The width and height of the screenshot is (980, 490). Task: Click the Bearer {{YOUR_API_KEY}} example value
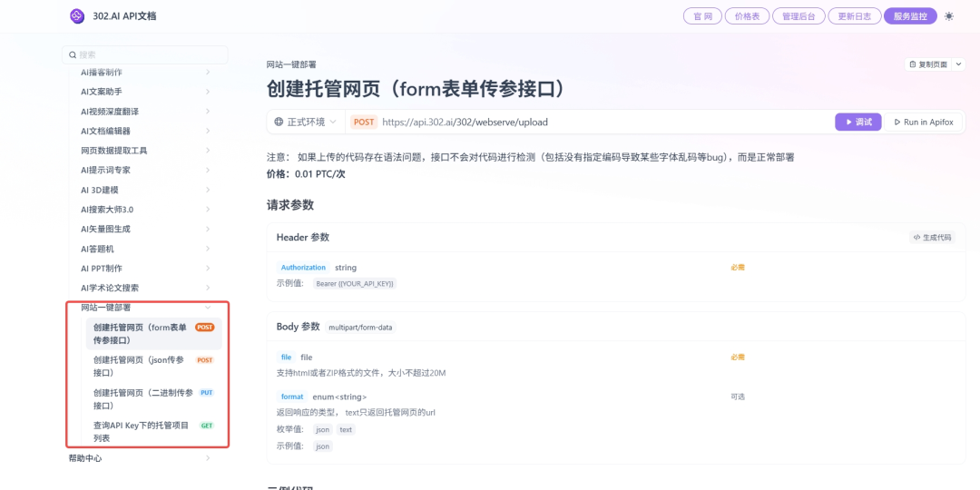pos(355,284)
